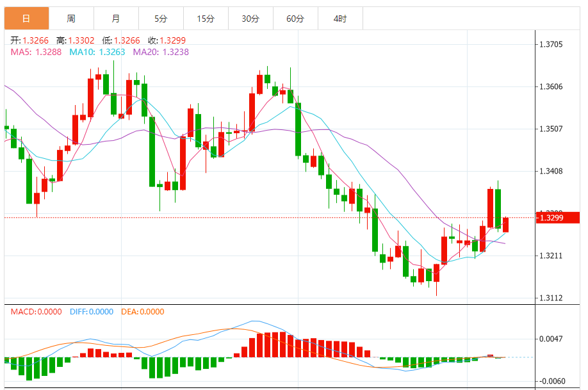This screenshot has width=588, height=390.
Task: Open the 60分 timeframe tab
Action: point(295,19)
